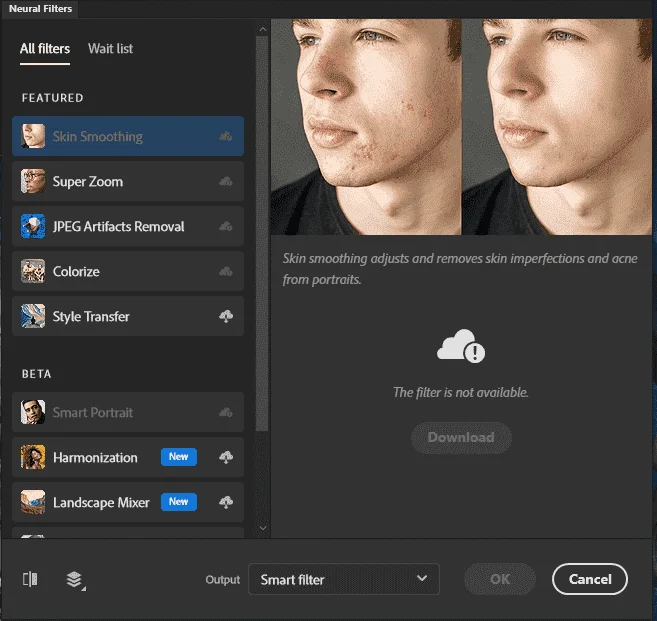Click the Cancel button
This screenshot has height=621, width=657.
(x=590, y=579)
